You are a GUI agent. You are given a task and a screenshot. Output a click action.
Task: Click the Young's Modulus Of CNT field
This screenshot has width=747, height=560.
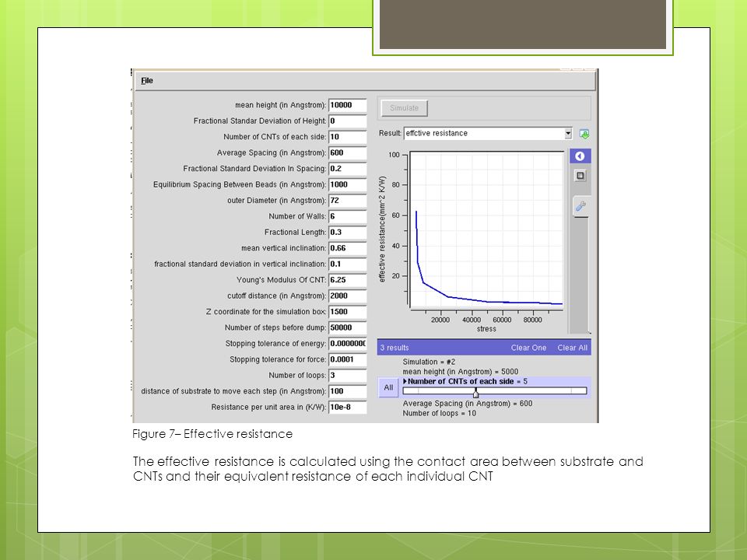(347, 280)
